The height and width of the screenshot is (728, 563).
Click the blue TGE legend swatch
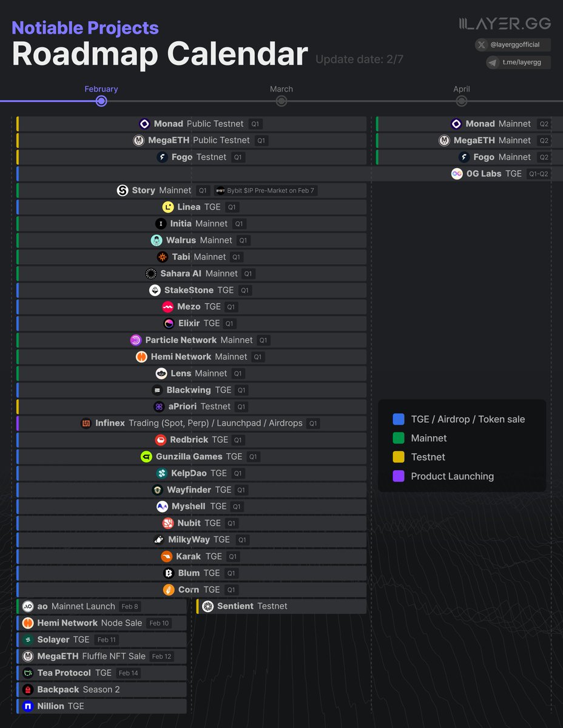pos(397,419)
